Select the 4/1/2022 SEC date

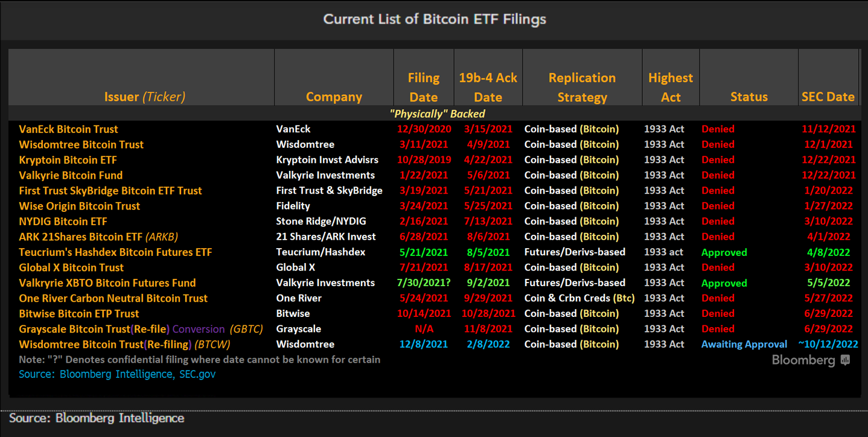pos(829,237)
